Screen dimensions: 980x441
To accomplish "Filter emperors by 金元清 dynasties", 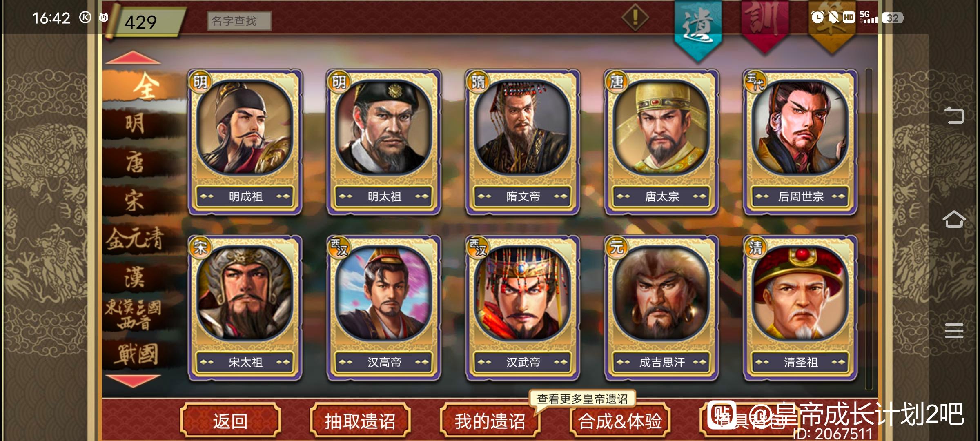I will (135, 238).
